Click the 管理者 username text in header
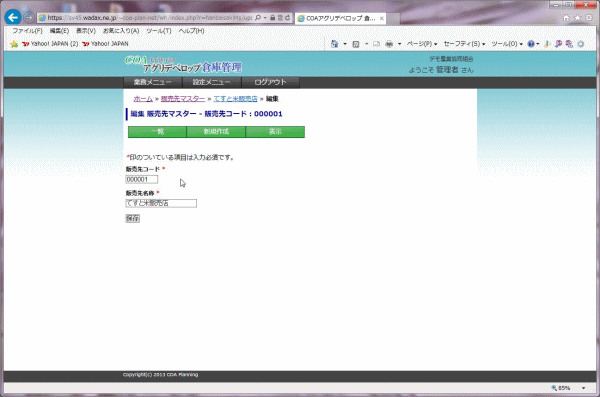The image size is (600, 397). point(447,70)
